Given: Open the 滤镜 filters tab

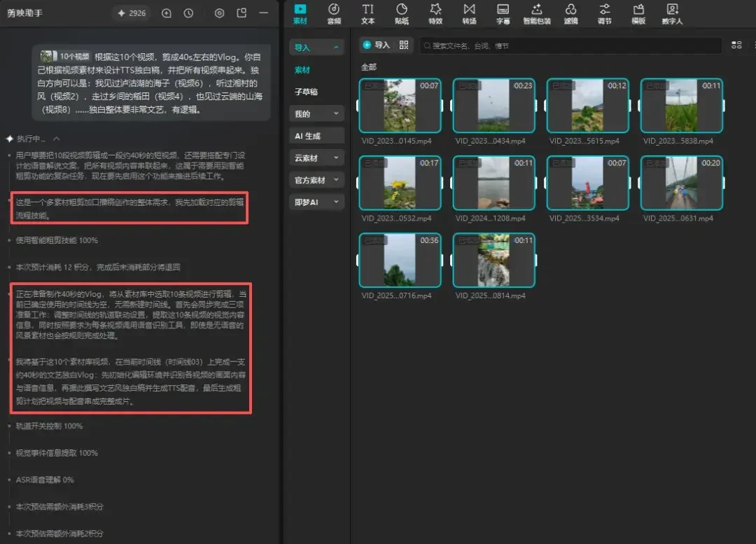Looking at the screenshot, I should pyautogui.click(x=571, y=13).
